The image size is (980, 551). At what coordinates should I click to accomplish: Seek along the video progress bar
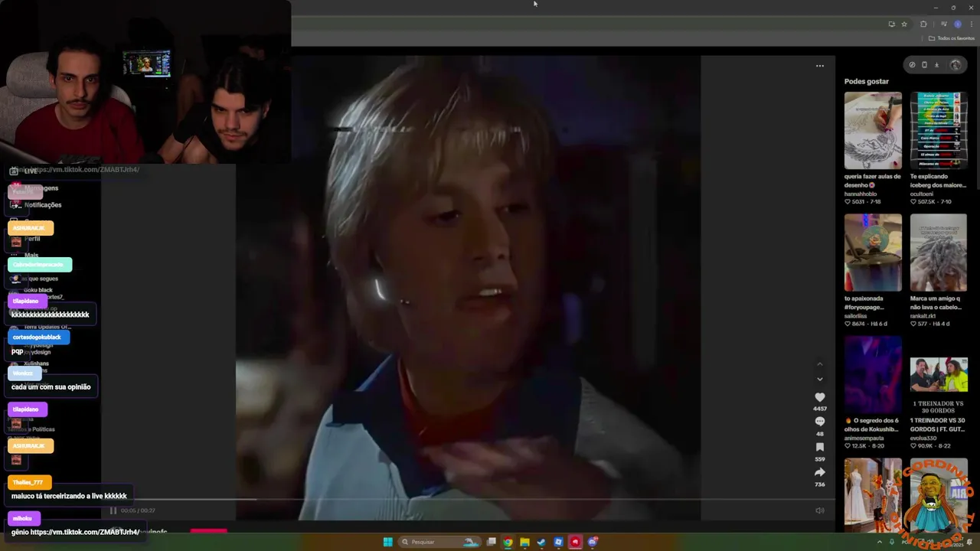467,500
